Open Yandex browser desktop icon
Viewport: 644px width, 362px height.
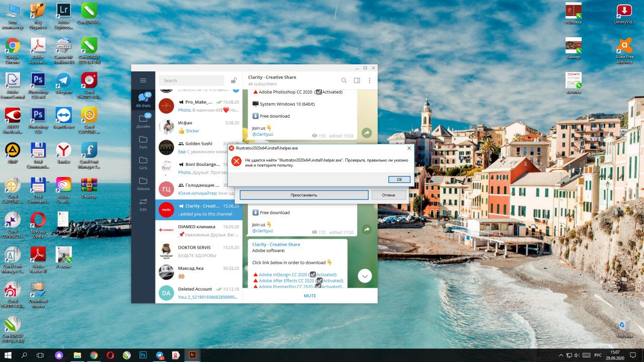click(x=63, y=154)
